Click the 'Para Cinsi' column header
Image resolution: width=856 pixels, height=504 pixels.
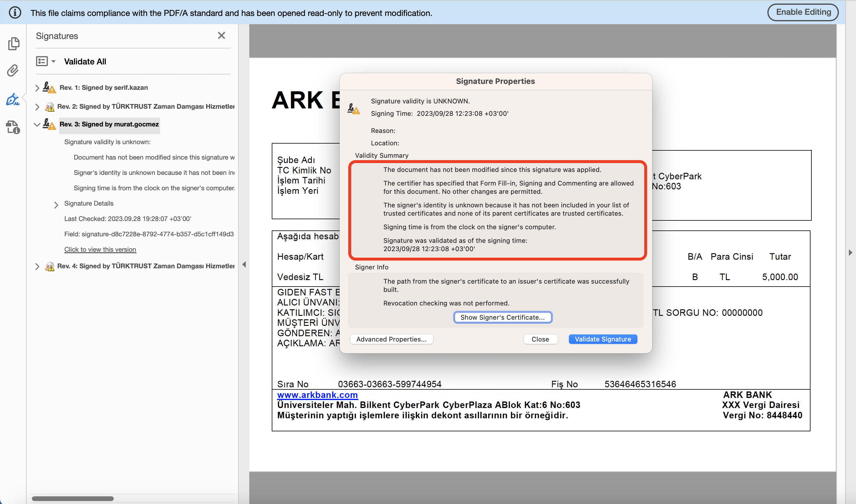pyautogui.click(x=732, y=257)
